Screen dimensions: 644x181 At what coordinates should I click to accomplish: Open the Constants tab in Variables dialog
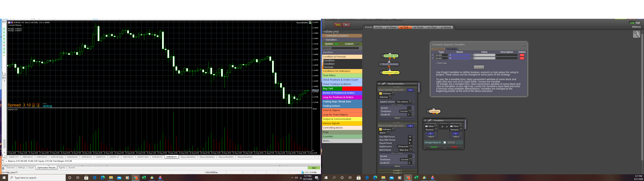click(438, 49)
